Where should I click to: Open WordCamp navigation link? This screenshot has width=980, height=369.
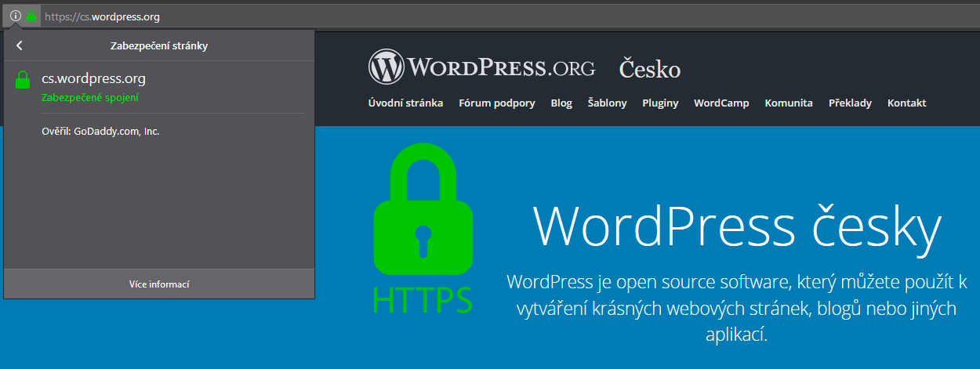[721, 103]
